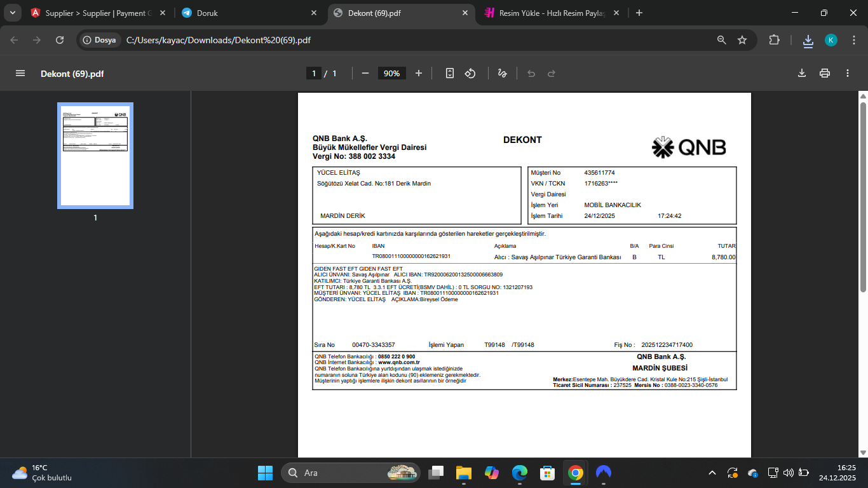Go forward in browser history

pos(37,40)
